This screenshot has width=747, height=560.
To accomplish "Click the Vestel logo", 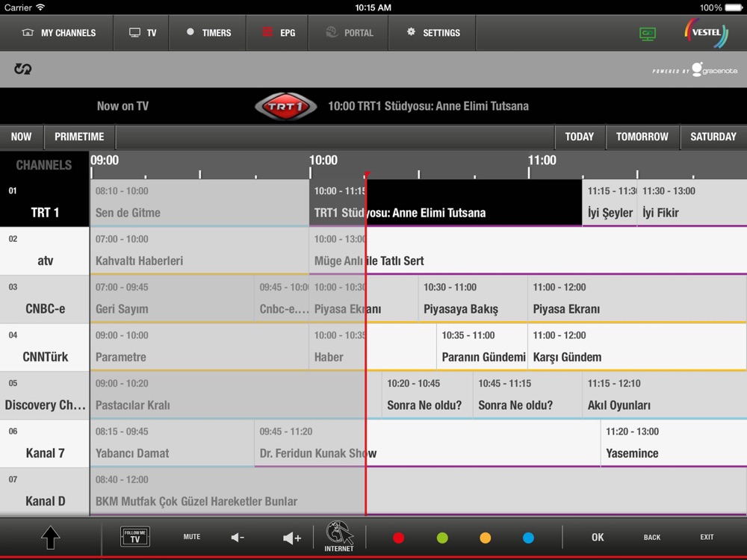I will pyautogui.click(x=707, y=33).
